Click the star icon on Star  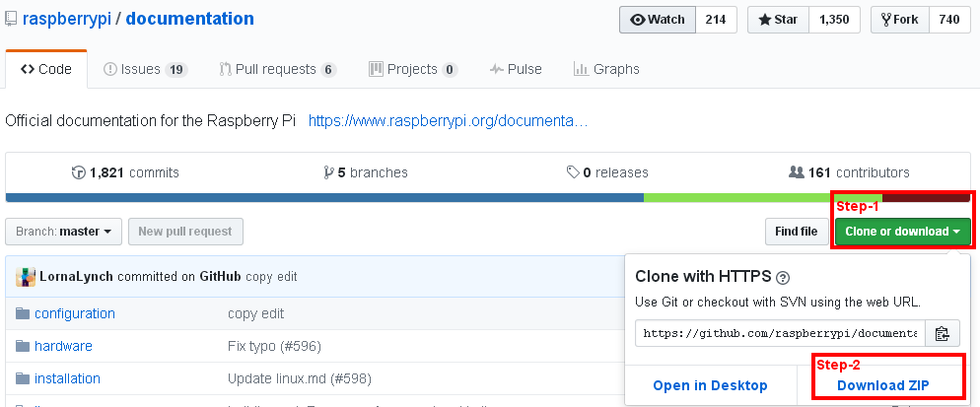[x=765, y=20]
